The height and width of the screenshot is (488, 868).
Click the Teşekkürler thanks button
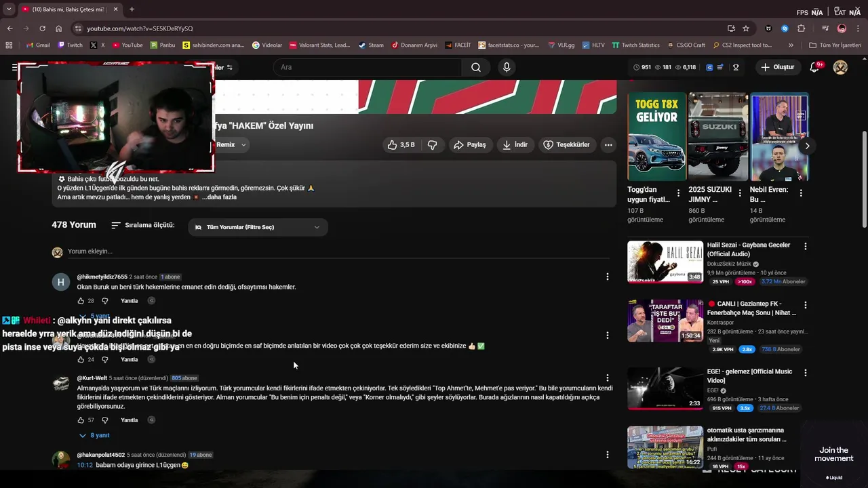[x=566, y=144]
